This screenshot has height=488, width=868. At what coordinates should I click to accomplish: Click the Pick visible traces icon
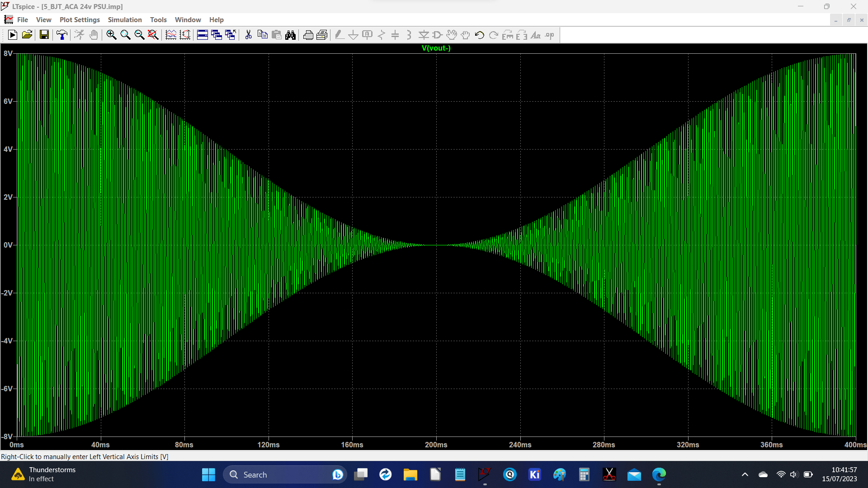click(185, 35)
